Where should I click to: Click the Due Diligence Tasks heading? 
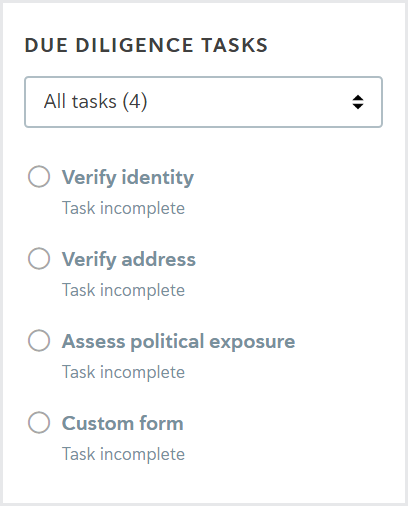point(146,45)
